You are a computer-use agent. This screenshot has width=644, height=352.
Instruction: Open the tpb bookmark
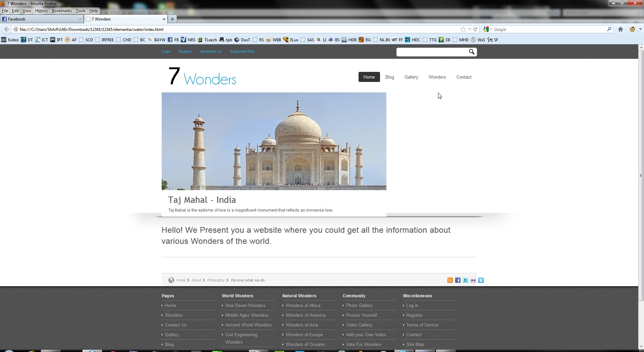tap(226, 40)
